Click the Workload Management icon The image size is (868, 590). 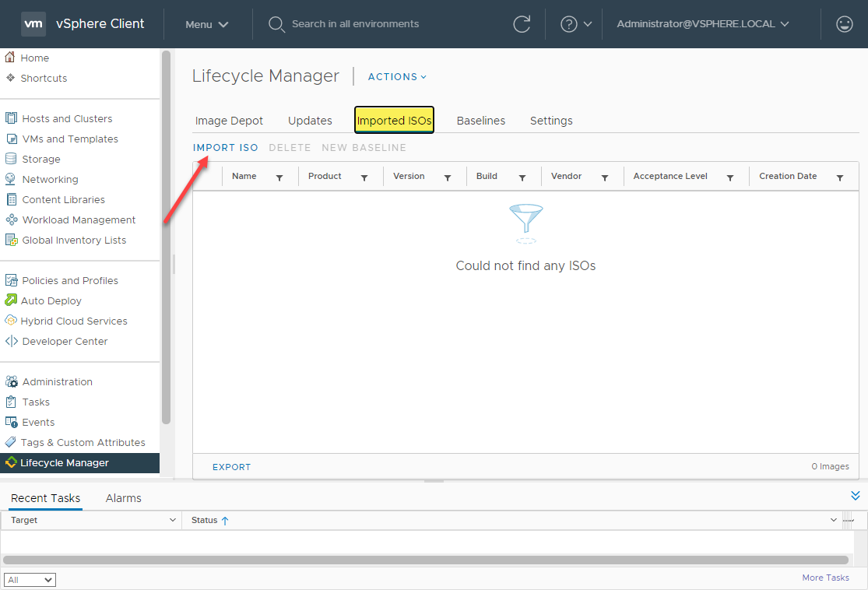tap(12, 219)
